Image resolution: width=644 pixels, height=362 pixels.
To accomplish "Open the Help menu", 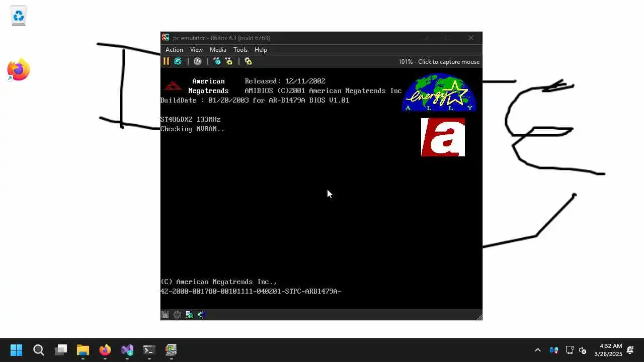I will pyautogui.click(x=261, y=50).
